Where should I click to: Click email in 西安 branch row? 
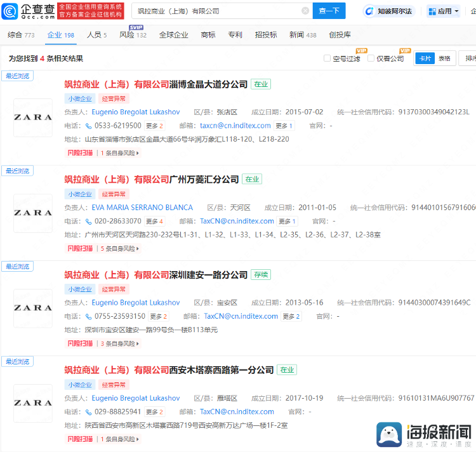click(x=237, y=412)
